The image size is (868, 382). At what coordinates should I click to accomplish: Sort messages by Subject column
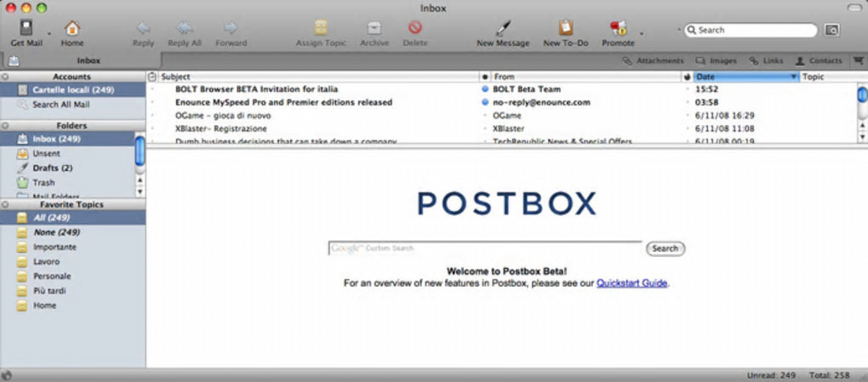318,77
